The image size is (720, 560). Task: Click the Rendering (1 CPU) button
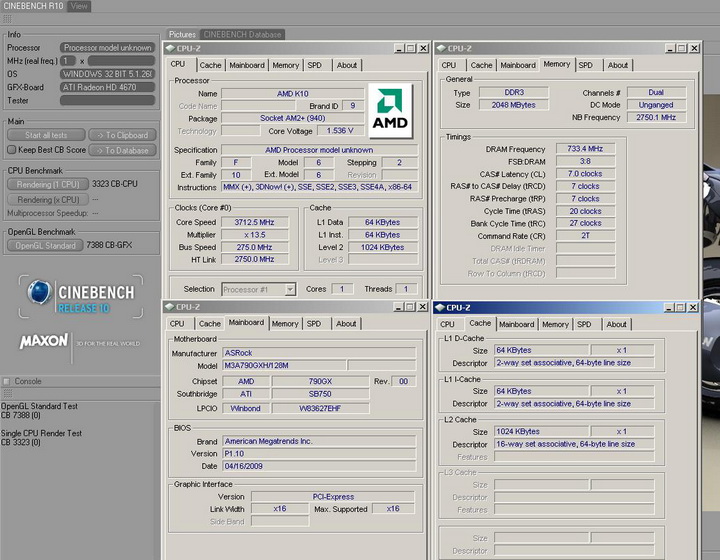coord(47,185)
